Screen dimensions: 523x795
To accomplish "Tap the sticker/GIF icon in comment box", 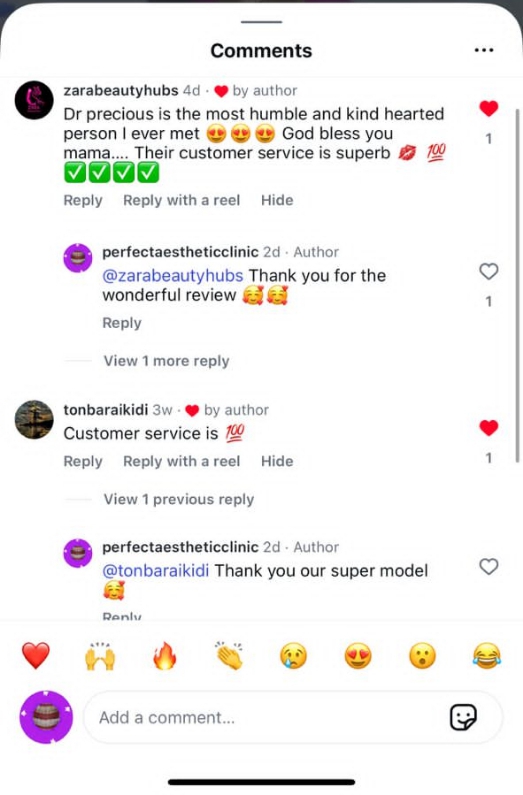I will (x=463, y=717).
